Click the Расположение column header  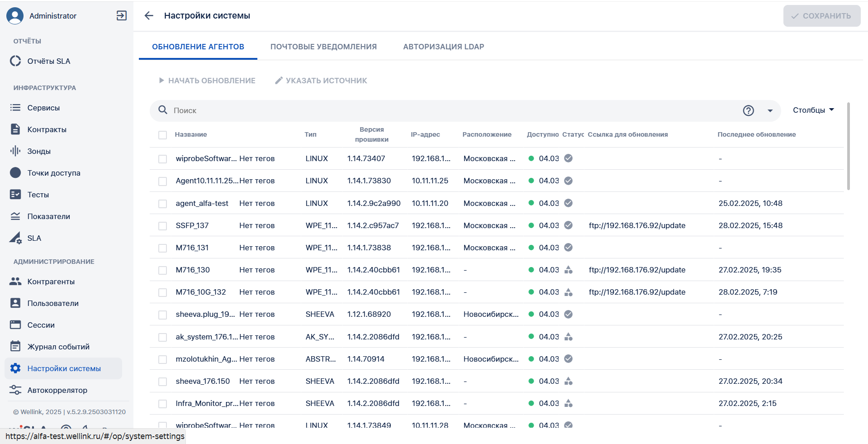tap(487, 134)
